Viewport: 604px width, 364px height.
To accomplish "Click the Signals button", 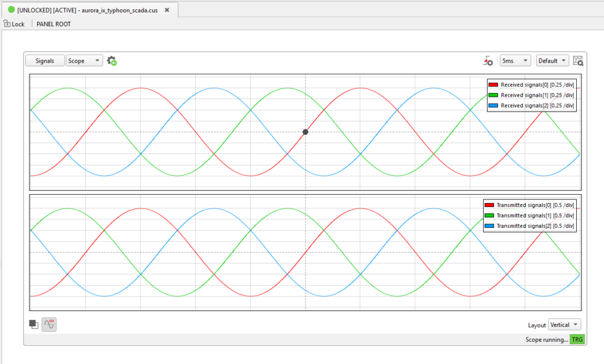I will [45, 61].
